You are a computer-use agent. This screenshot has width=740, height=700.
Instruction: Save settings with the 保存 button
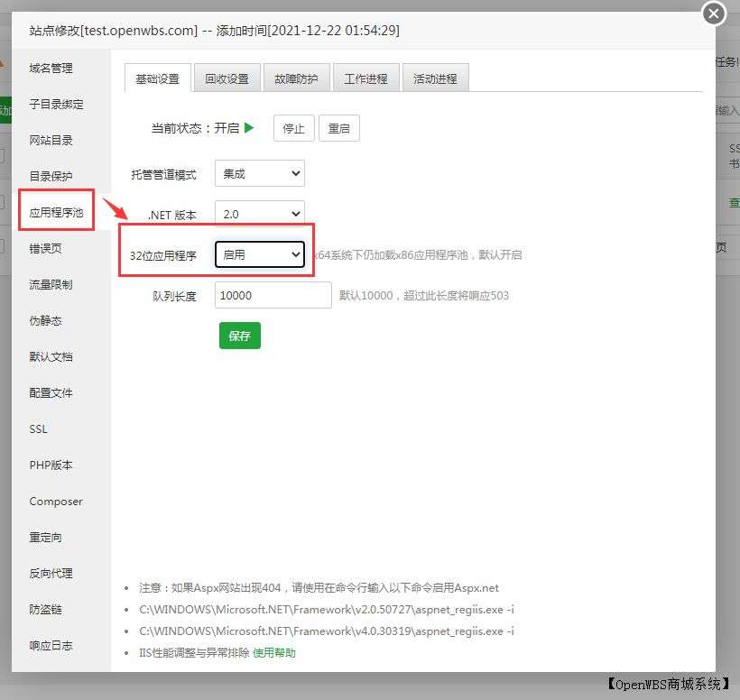239,336
